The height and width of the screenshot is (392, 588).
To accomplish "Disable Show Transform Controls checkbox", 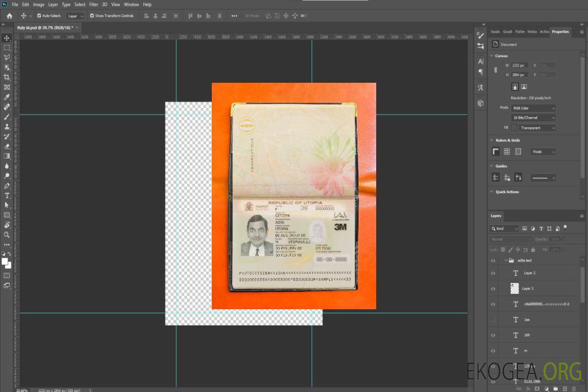I will click(x=91, y=16).
